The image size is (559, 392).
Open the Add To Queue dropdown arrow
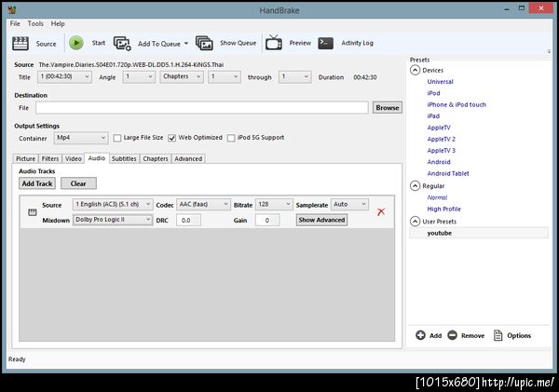tap(186, 44)
